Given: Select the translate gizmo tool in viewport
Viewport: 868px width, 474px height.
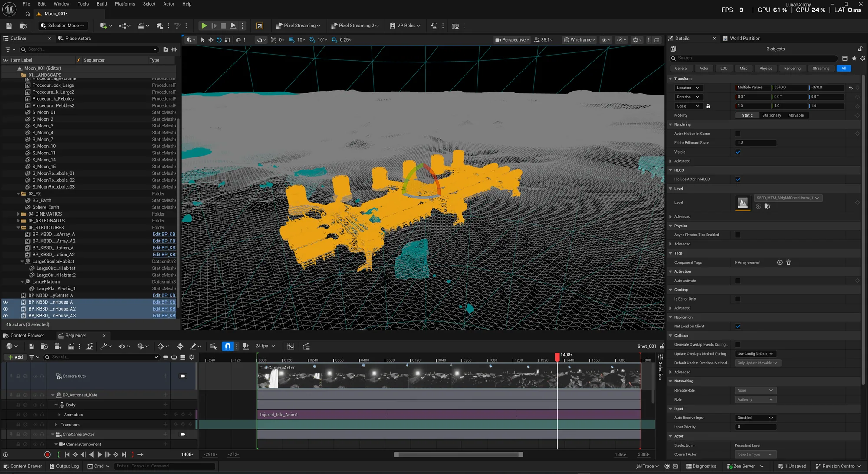Looking at the screenshot, I should point(211,40).
